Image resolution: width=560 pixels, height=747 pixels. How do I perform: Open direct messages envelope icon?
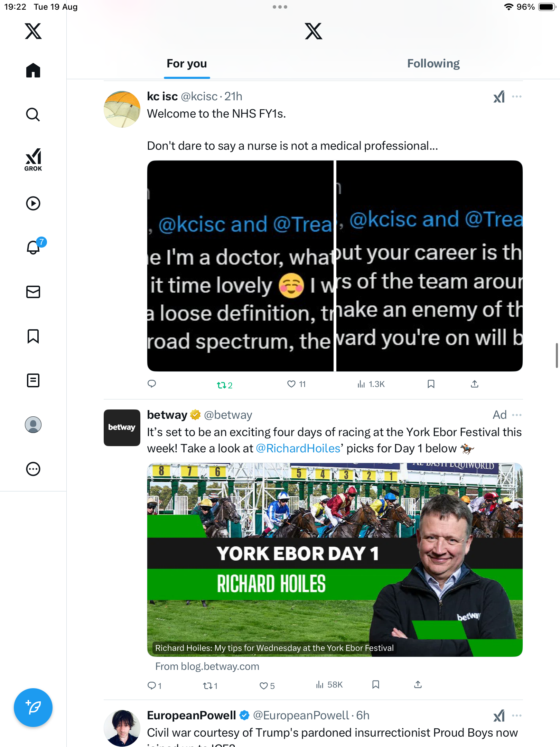tap(33, 292)
